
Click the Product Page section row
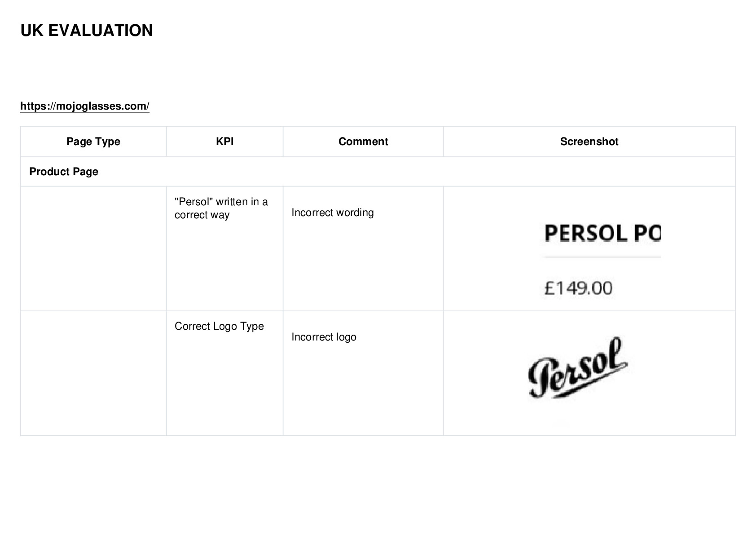coord(378,172)
